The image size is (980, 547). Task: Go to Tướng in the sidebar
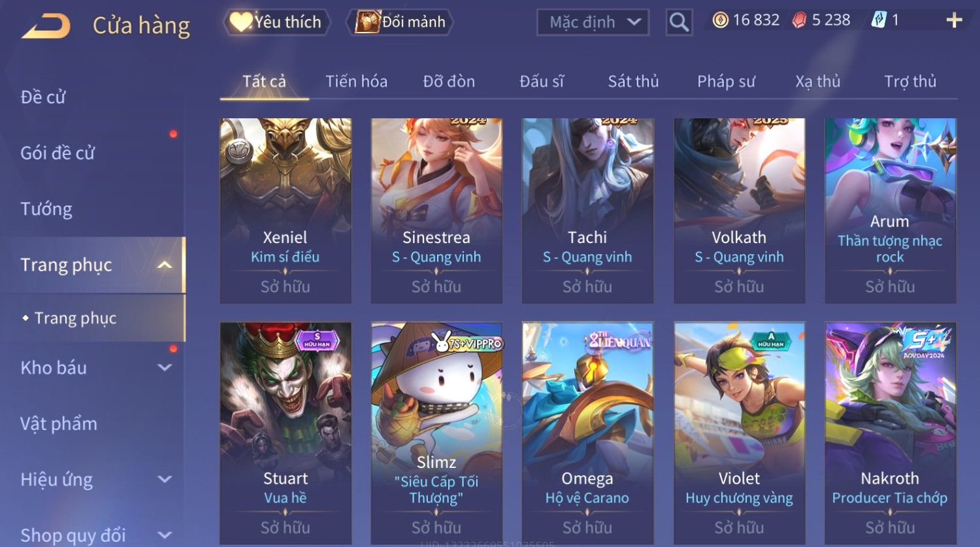point(46,209)
